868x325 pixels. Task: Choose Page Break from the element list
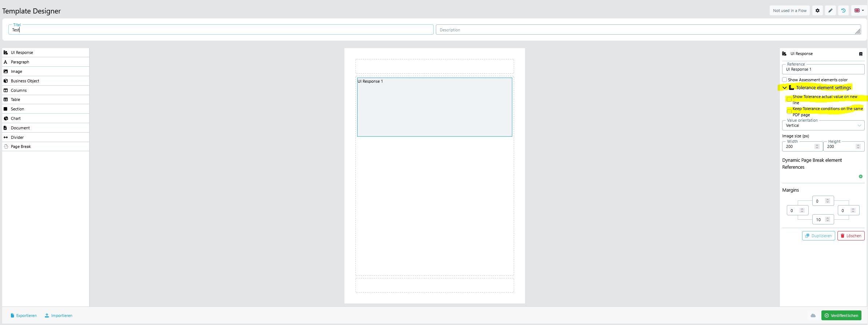[x=21, y=146]
